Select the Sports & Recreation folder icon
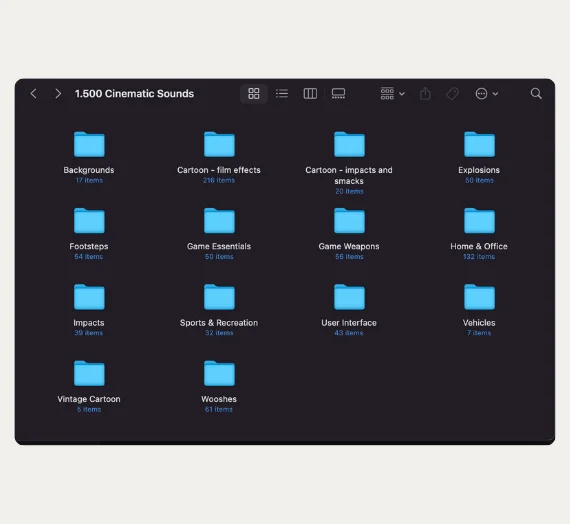This screenshot has width=570, height=524. point(219,297)
